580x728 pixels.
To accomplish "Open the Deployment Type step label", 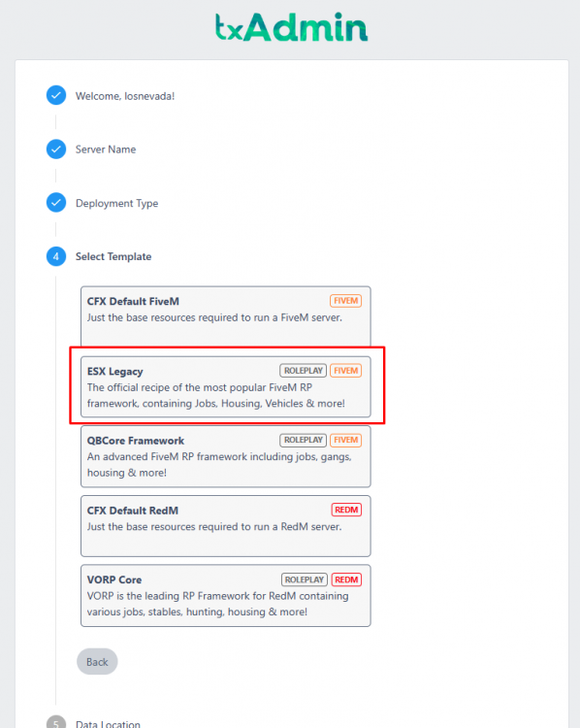I will point(117,204).
